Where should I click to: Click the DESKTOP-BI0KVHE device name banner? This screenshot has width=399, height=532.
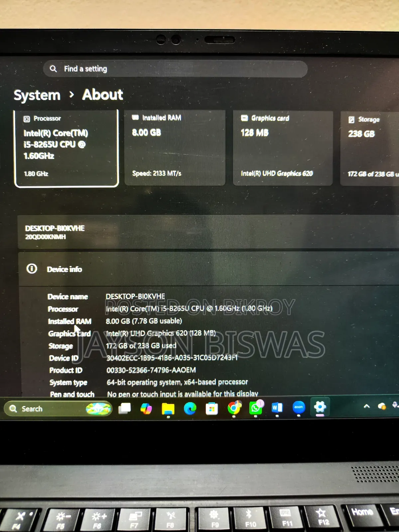pos(209,232)
